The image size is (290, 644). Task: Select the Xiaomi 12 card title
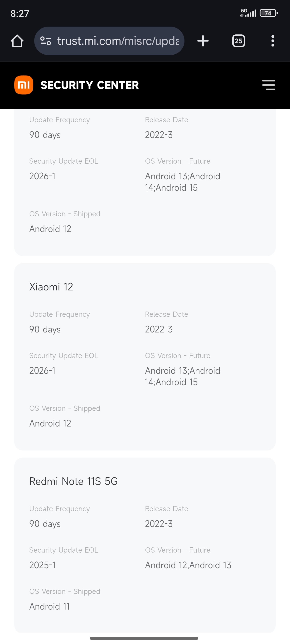pos(51,287)
